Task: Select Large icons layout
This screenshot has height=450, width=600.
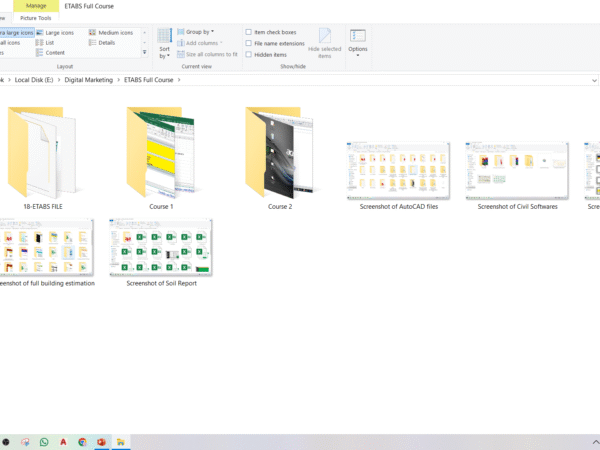Action: [x=55, y=33]
